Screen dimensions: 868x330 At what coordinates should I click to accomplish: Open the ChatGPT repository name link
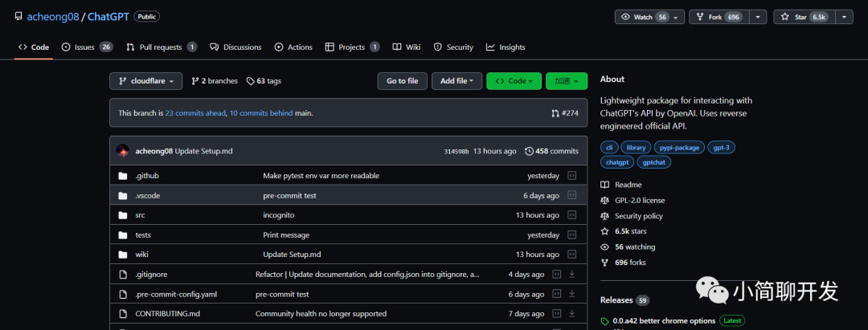pos(109,17)
